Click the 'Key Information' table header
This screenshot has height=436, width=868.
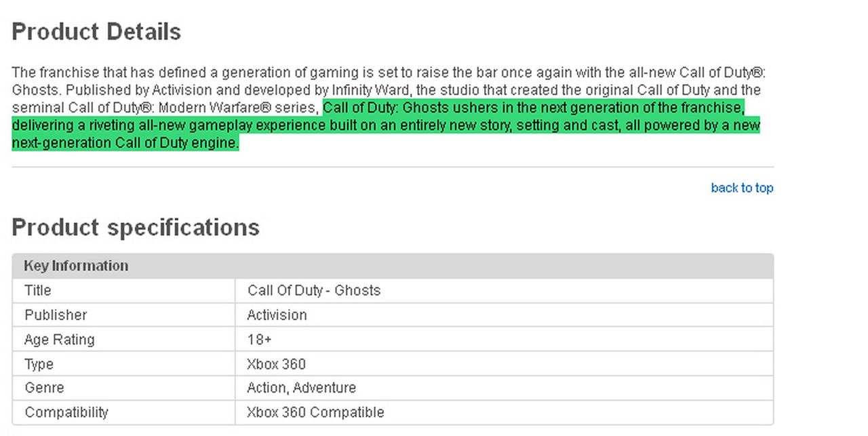[x=393, y=266]
